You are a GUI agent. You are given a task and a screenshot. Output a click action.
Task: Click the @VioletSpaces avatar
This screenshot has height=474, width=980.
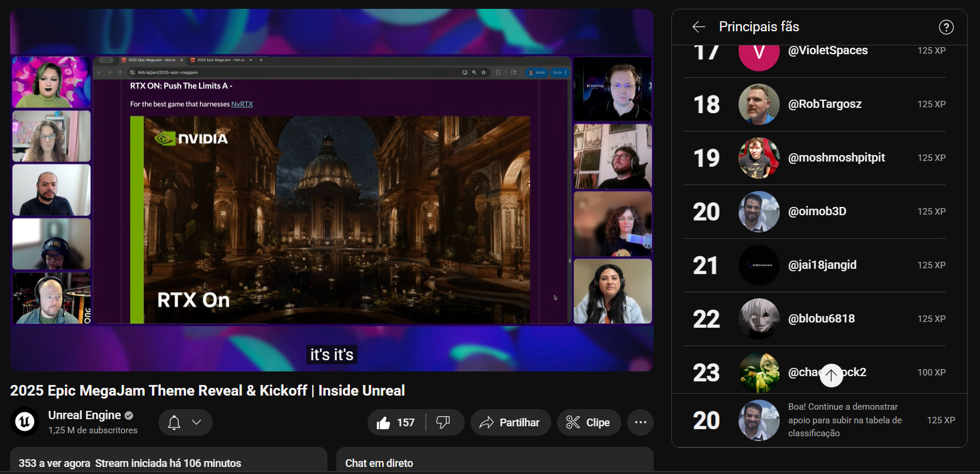759,54
